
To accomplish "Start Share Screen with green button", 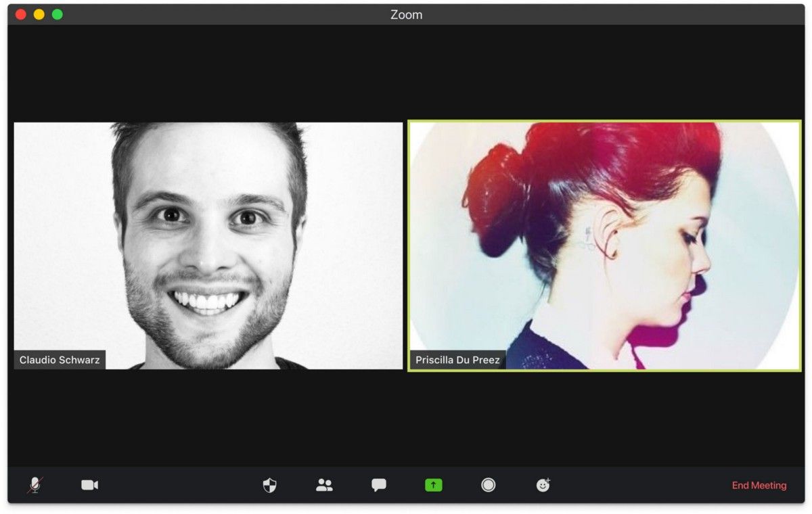I will point(434,485).
